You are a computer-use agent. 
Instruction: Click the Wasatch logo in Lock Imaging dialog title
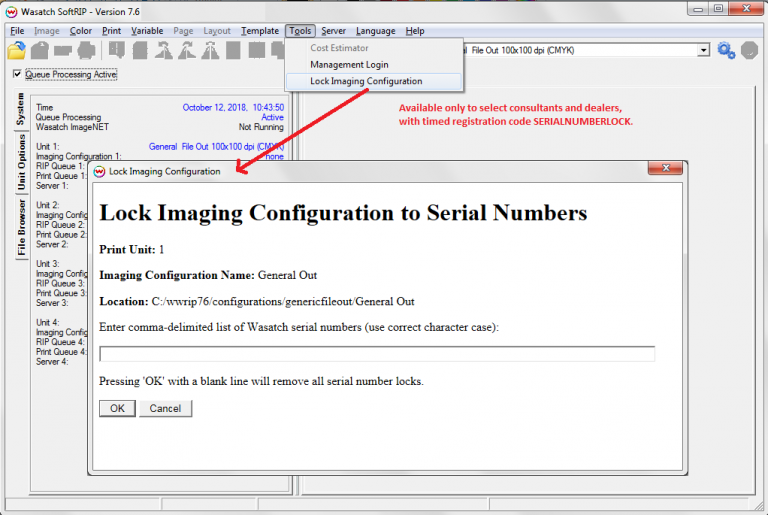99,172
